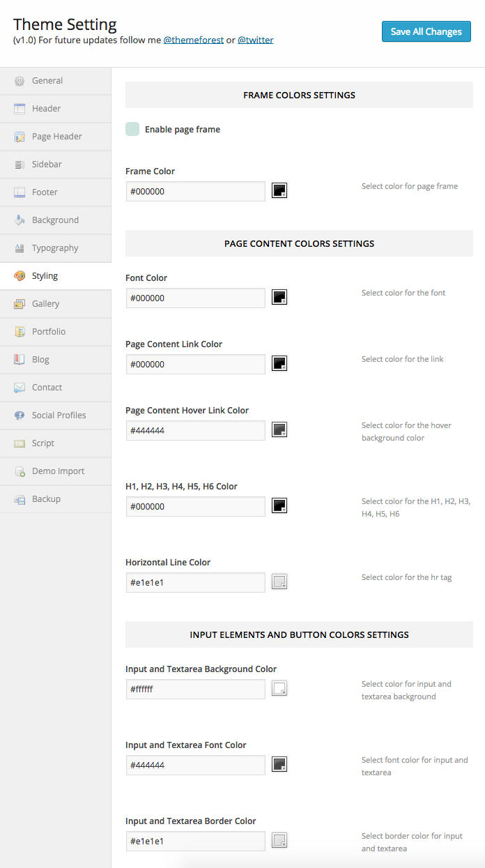Enable the page frame checkbox

[x=132, y=129]
